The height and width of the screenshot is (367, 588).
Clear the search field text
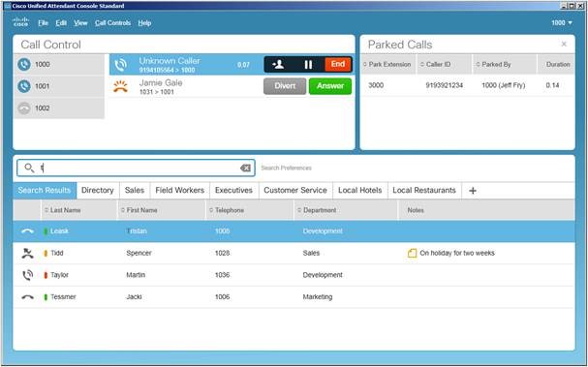click(x=245, y=168)
